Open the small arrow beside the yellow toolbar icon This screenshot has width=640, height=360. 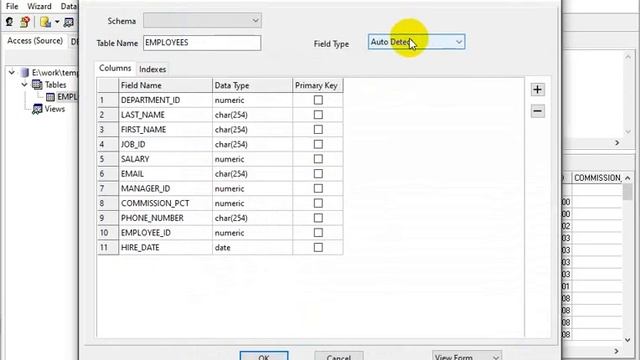point(57,22)
